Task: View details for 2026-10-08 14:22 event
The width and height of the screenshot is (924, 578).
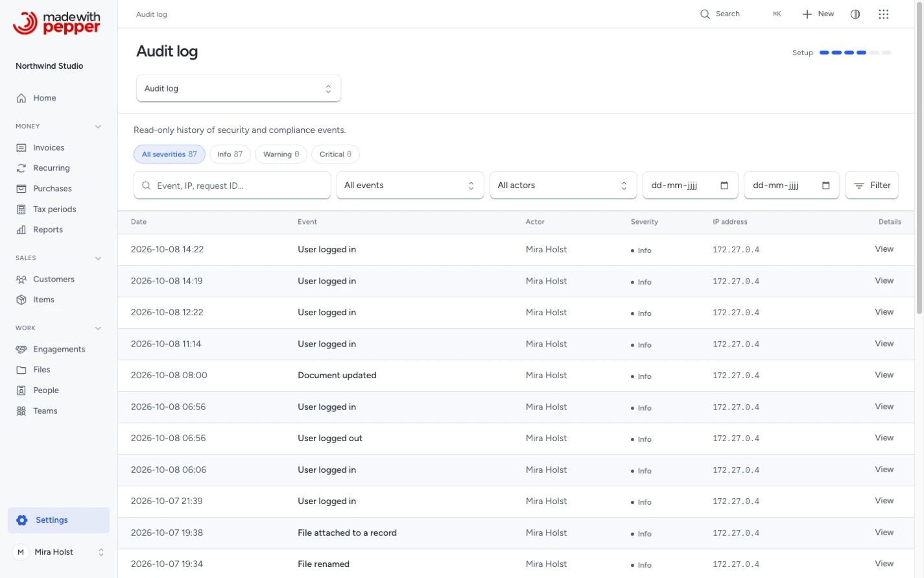Action: pos(884,249)
